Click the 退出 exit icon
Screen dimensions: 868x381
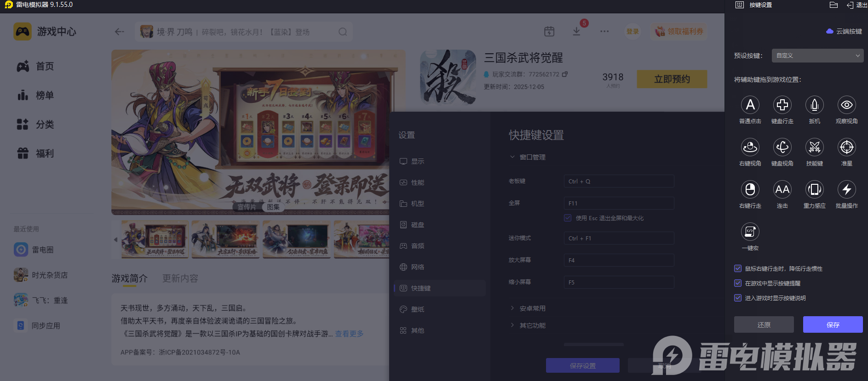pyautogui.click(x=850, y=5)
